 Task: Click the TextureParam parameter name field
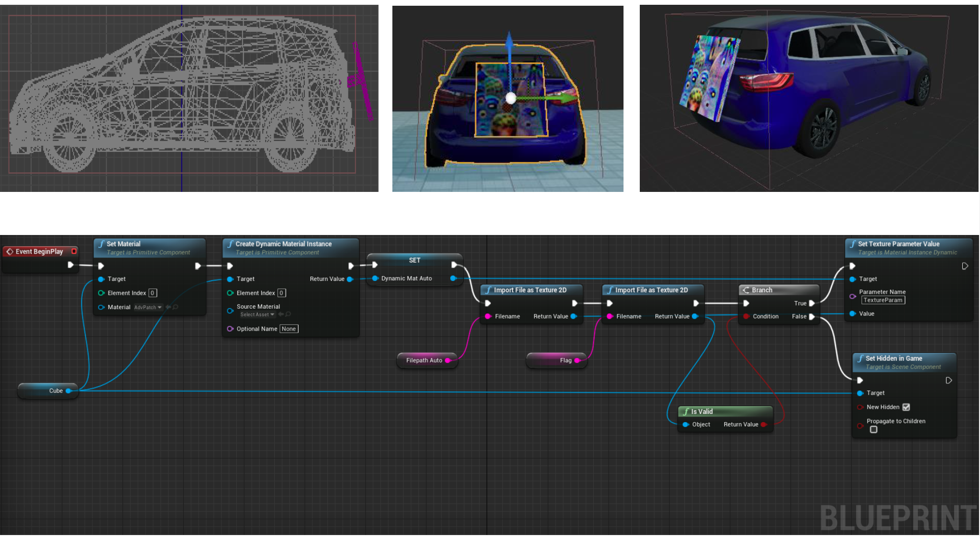(x=883, y=300)
